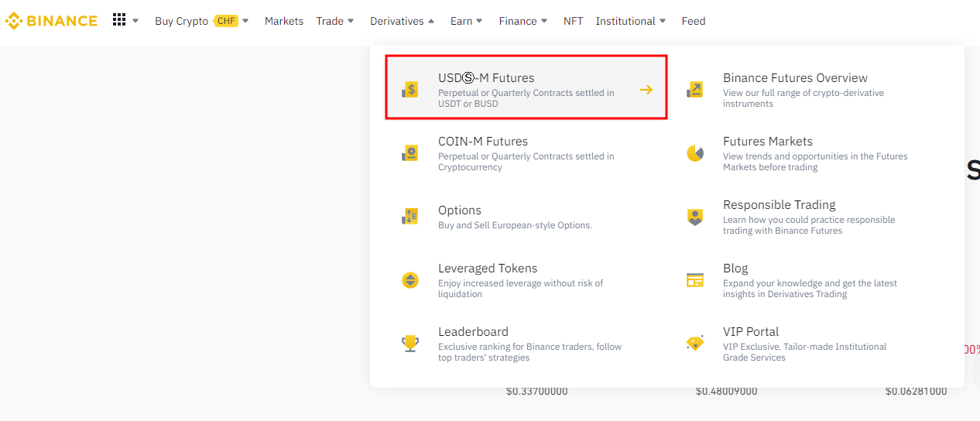The height and width of the screenshot is (421, 980).
Task: Click the Responsible Trading shield icon
Action: point(695,217)
